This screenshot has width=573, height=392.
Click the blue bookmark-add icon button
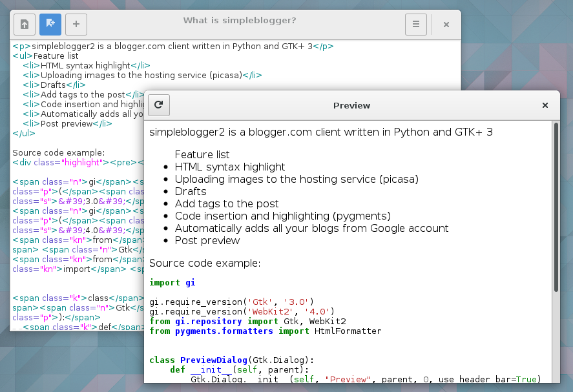(x=50, y=25)
